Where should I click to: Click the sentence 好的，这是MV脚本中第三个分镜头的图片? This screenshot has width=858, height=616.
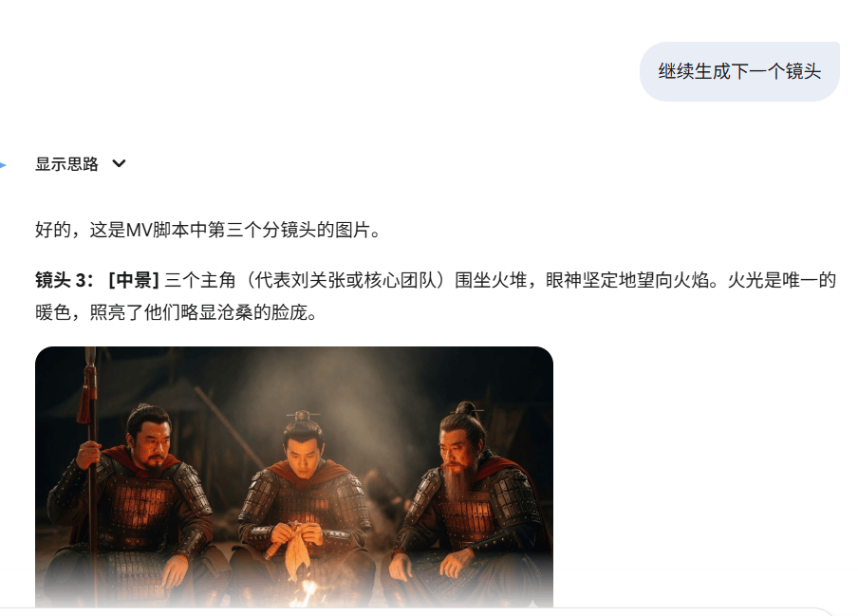coord(208,230)
